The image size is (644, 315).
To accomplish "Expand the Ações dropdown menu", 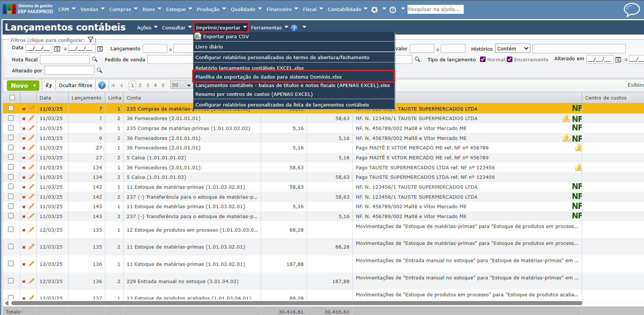I will pyautogui.click(x=147, y=28).
